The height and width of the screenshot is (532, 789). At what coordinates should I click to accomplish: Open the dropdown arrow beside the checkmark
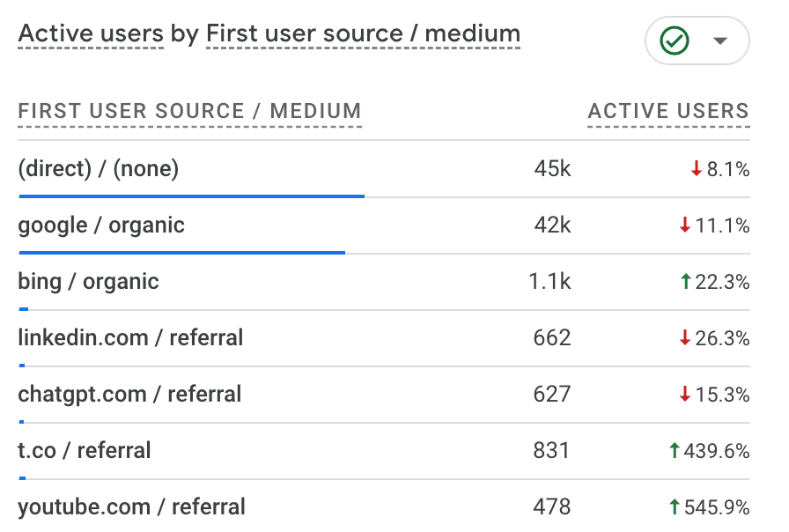pos(720,41)
